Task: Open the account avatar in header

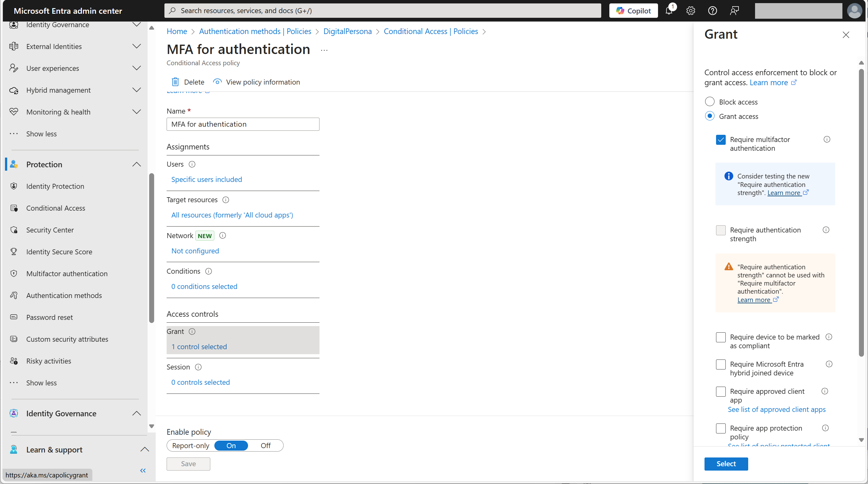Action: tap(854, 11)
